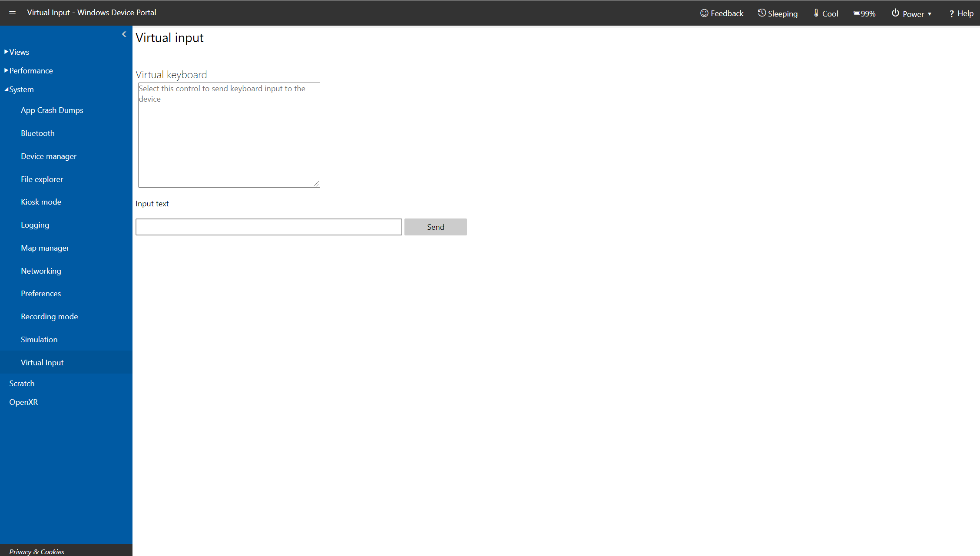The image size is (980, 556).
Task: Open Networking settings page
Action: coord(41,271)
